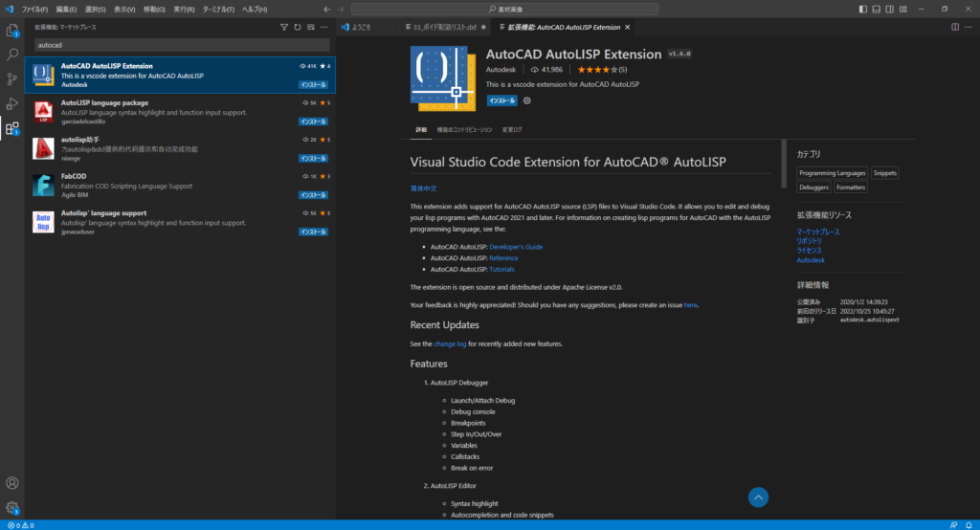
Task: Open the Manage gear menu at bottom-left
Action: 12,508
